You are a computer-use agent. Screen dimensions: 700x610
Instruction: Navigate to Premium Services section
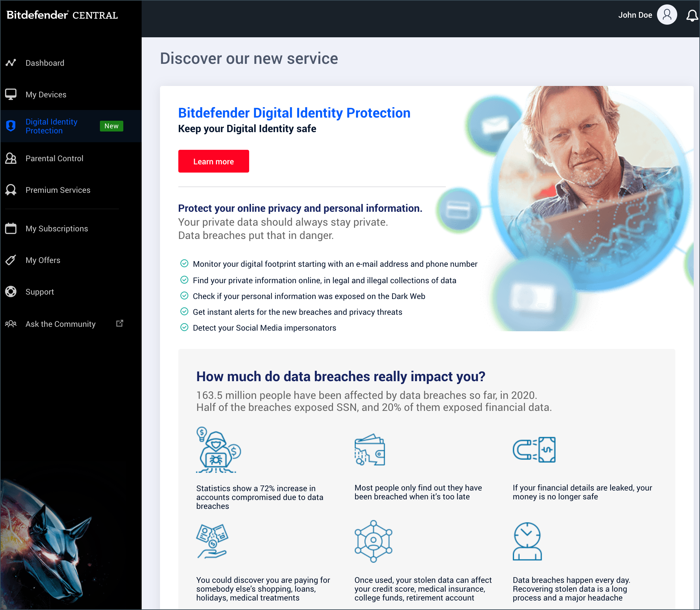(x=58, y=190)
